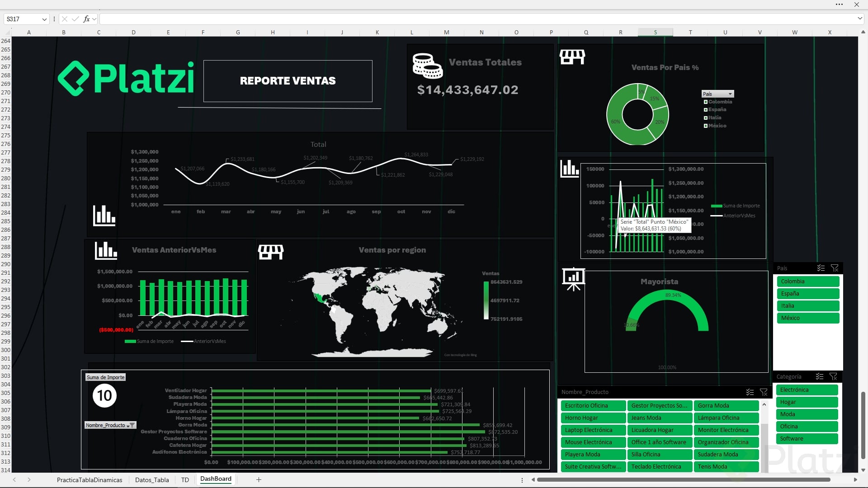This screenshot has height=488, width=868.
Task: Clear filter on Nombre_Producto slicer
Action: pyautogui.click(x=764, y=392)
